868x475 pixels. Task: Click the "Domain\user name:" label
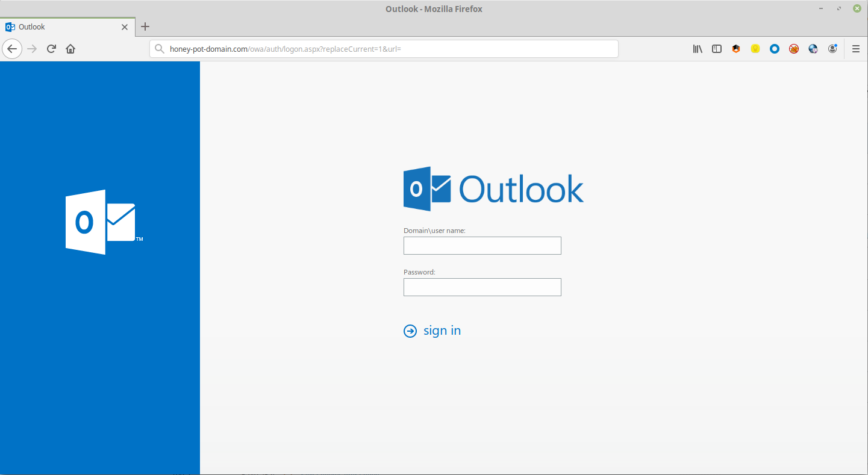tap(434, 231)
